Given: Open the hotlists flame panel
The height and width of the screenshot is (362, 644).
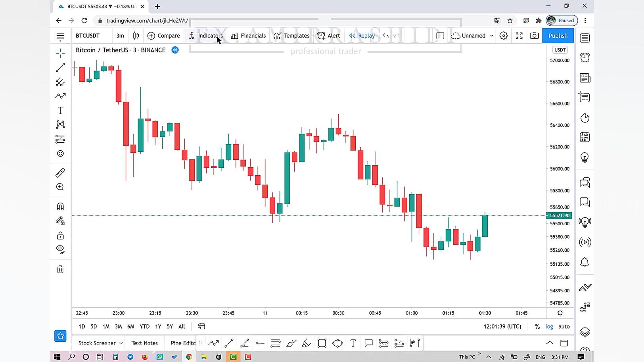Looking at the screenshot, I should pos(585,118).
